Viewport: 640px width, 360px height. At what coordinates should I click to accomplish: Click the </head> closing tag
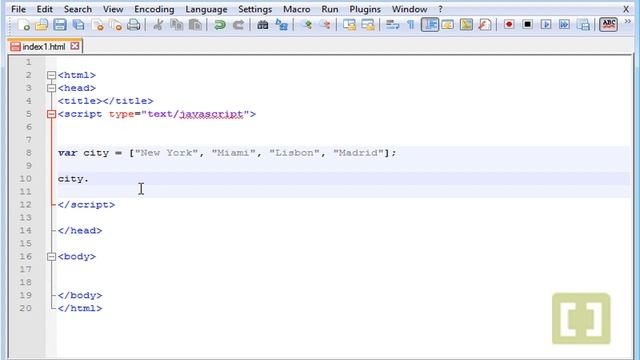80,231
